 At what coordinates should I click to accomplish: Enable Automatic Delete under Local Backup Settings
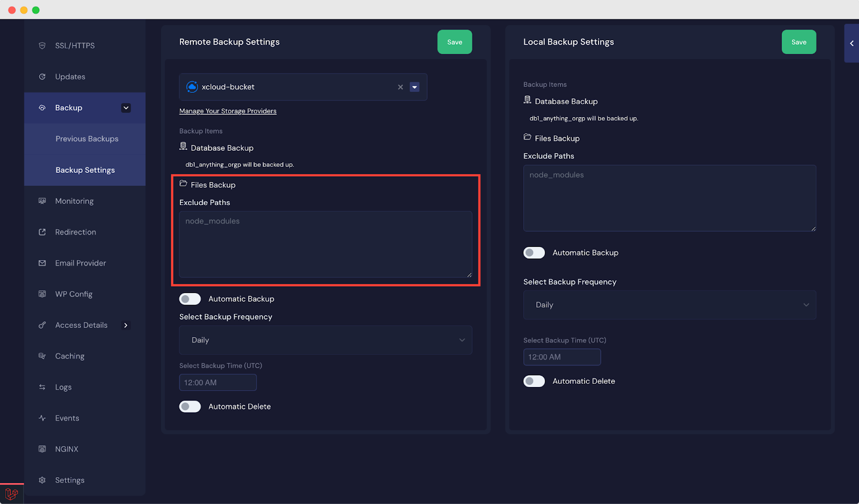534,381
